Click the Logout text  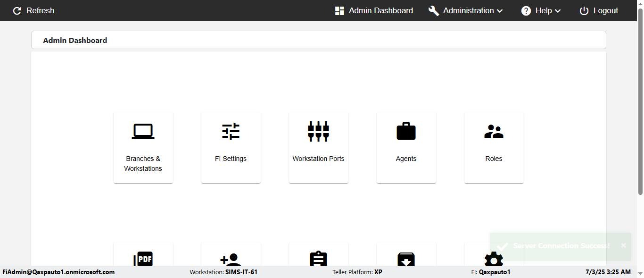click(x=606, y=10)
